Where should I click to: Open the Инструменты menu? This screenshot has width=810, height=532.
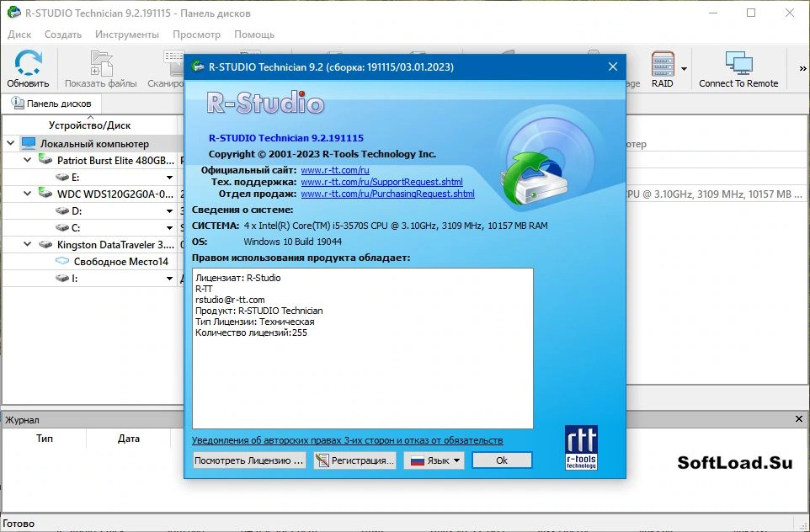point(127,35)
